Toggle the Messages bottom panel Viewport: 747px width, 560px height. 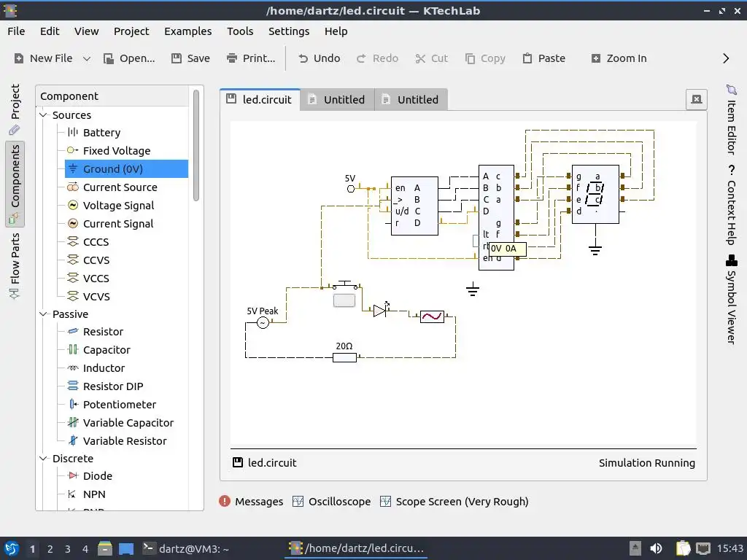tap(251, 502)
